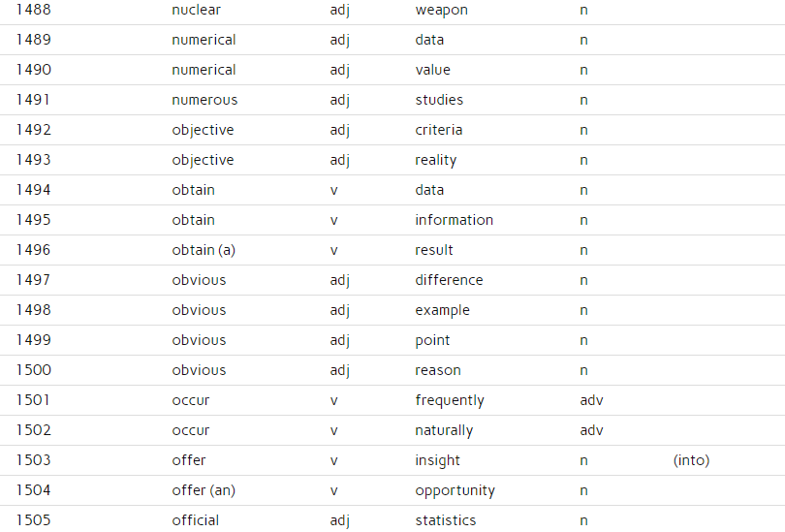Select the word 'numerous'
The image size is (785, 532).
204,100
